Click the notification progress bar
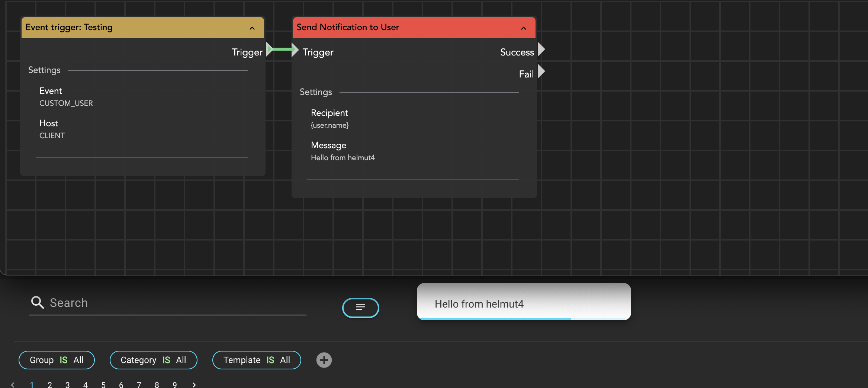Viewport: 868px width, 388px height. tap(494, 319)
